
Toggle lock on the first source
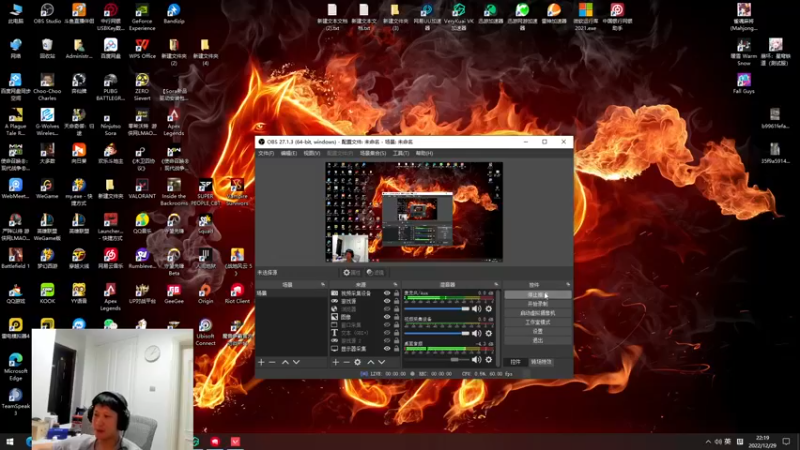[396, 293]
